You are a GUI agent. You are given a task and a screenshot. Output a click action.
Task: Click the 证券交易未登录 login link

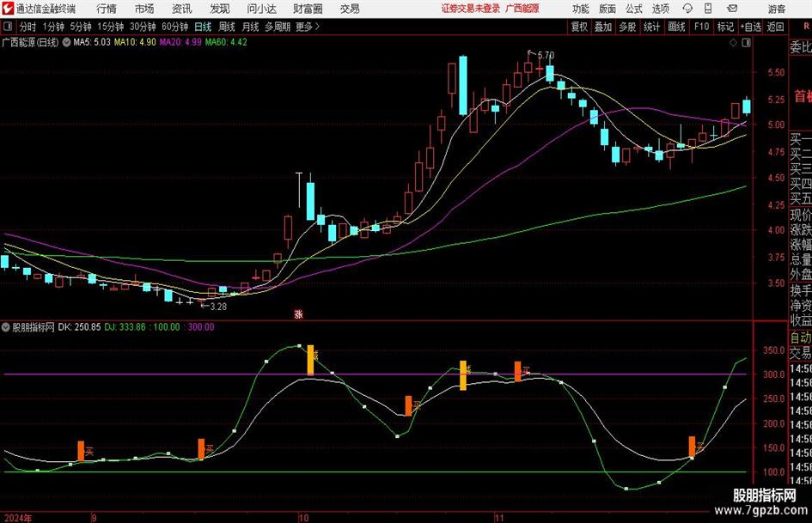click(x=471, y=9)
